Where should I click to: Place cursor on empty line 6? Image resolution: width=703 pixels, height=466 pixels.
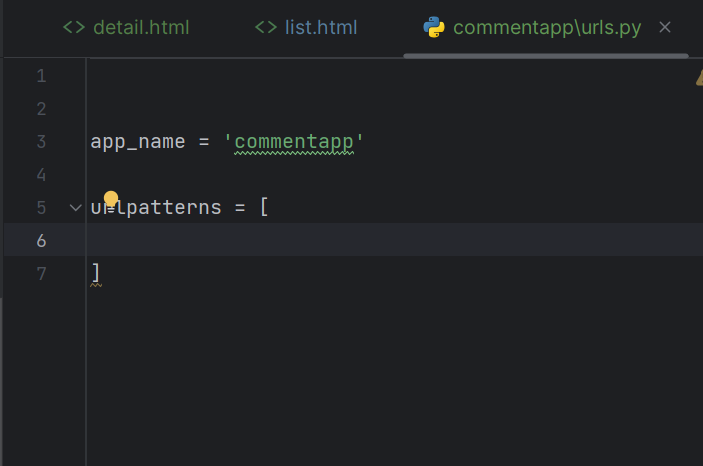coord(395,240)
